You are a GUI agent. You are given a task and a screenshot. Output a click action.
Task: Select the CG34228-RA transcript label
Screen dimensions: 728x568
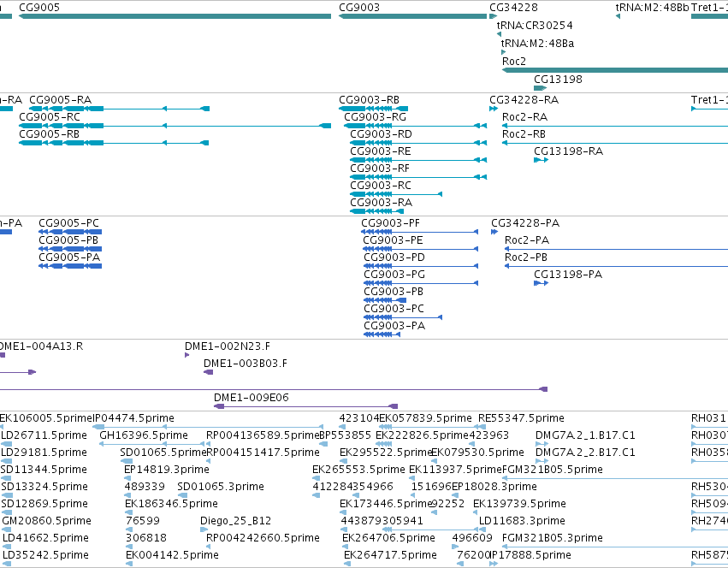tap(524, 100)
